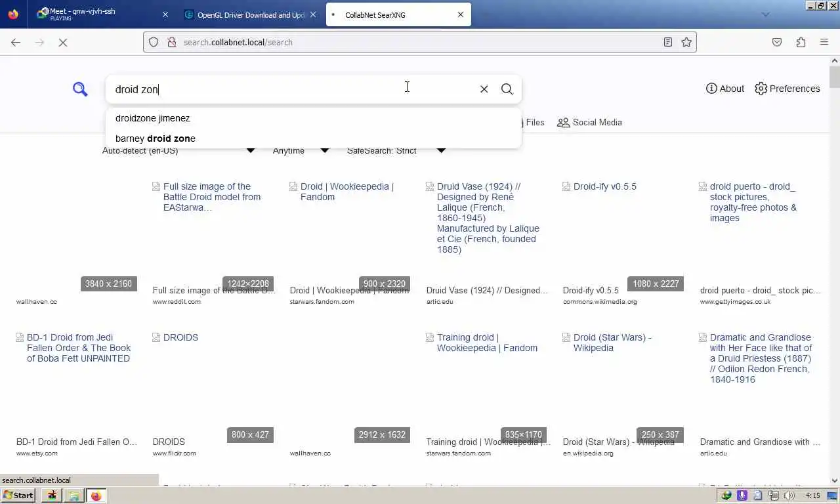Viewport: 840px width, 504px height.
Task: Click the microphone tray icon
Action: click(742, 495)
